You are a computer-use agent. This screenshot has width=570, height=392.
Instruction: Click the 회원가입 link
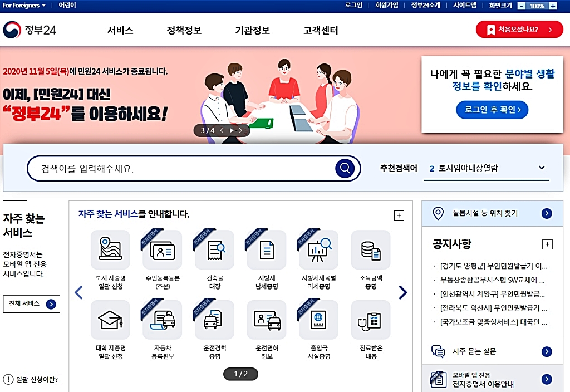tap(386, 6)
